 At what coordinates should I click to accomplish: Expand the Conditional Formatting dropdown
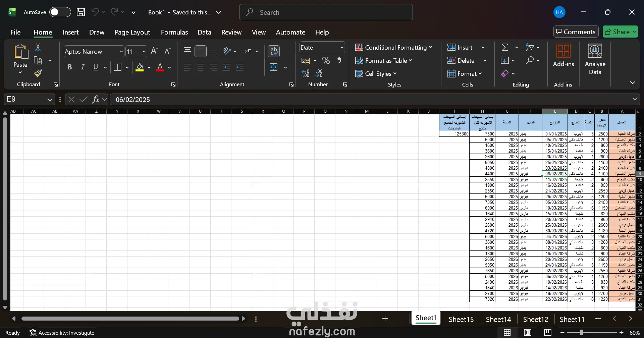coord(394,48)
